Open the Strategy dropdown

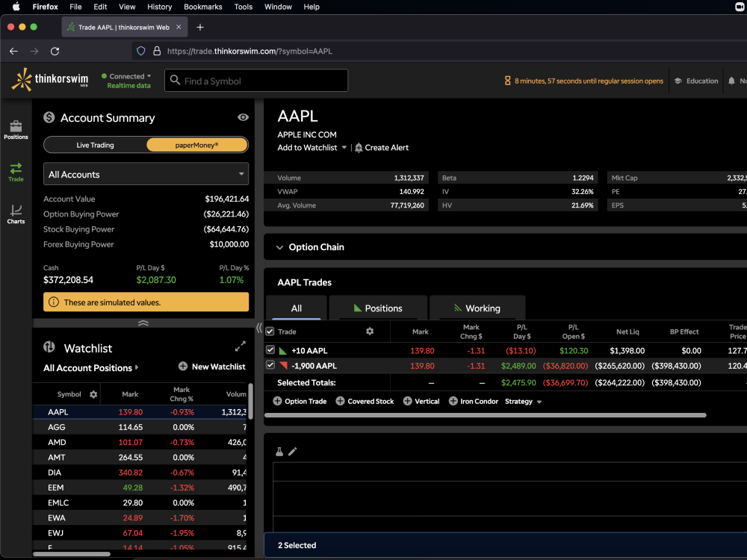pos(523,402)
